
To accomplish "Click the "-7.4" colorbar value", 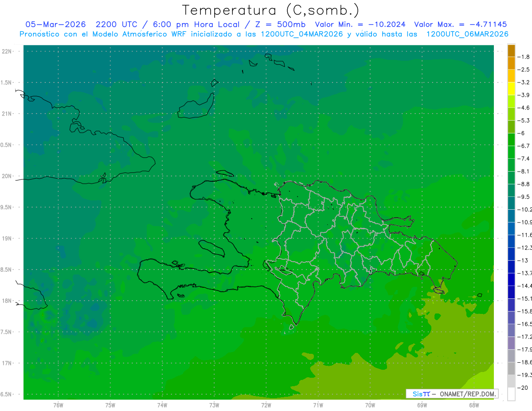I will [524, 159].
